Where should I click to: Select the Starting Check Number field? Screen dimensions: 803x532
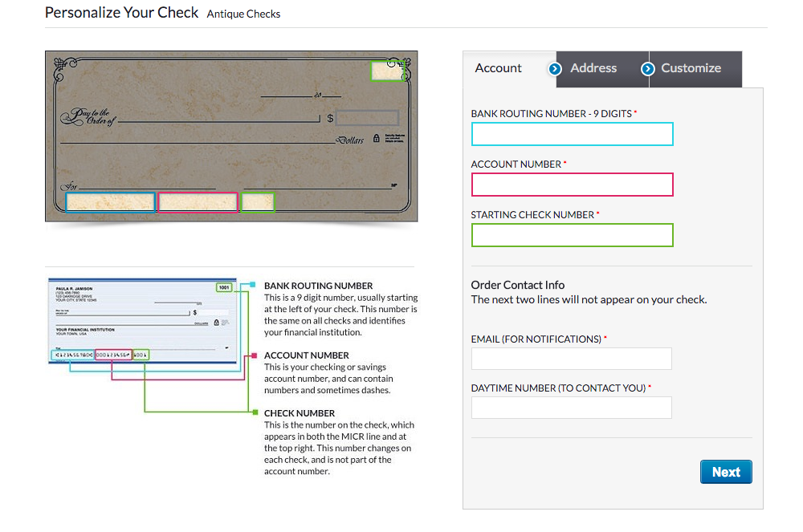click(572, 235)
